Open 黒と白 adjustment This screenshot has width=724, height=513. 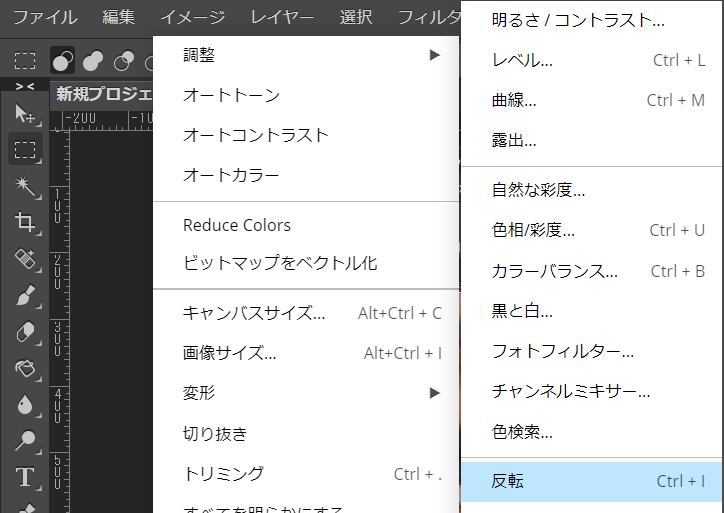tap(591, 311)
